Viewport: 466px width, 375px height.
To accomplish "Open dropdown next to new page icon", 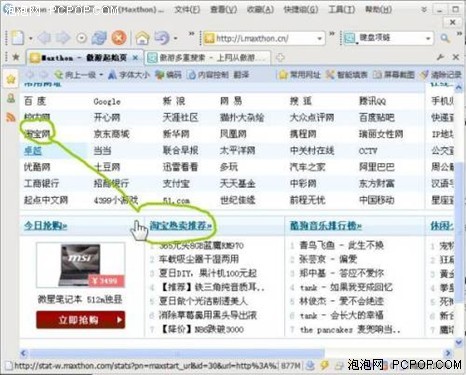I will coord(30,38).
